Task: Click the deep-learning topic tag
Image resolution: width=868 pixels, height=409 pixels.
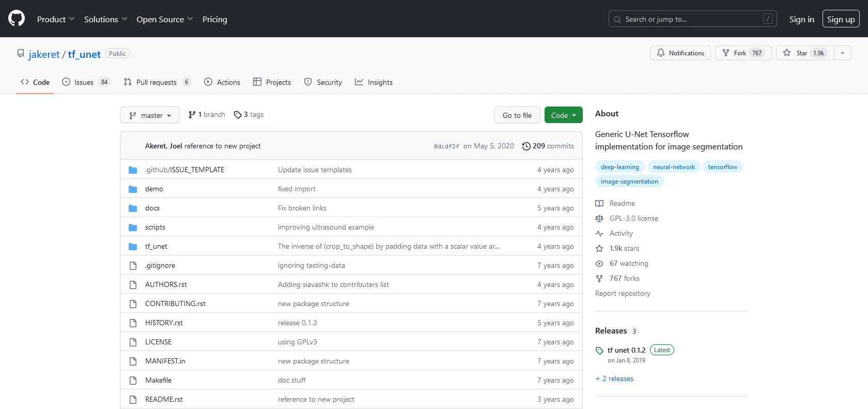Action: tap(619, 166)
